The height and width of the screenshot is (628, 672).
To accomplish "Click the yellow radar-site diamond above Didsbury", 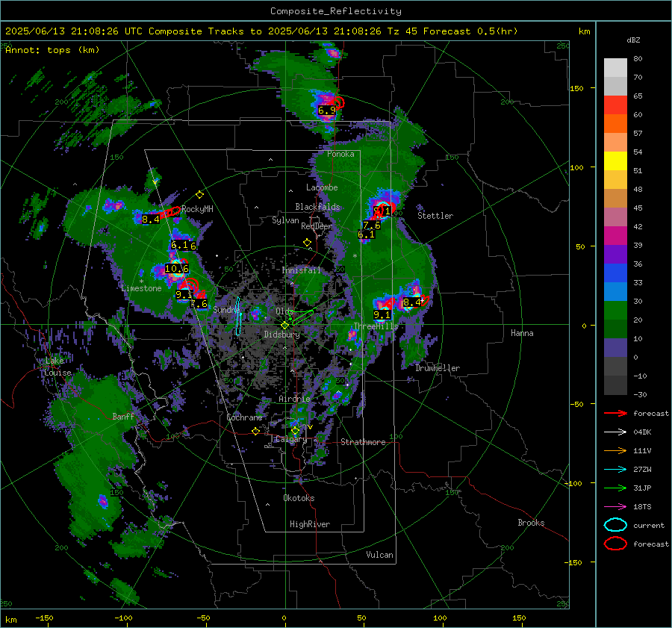I will pos(284,326).
